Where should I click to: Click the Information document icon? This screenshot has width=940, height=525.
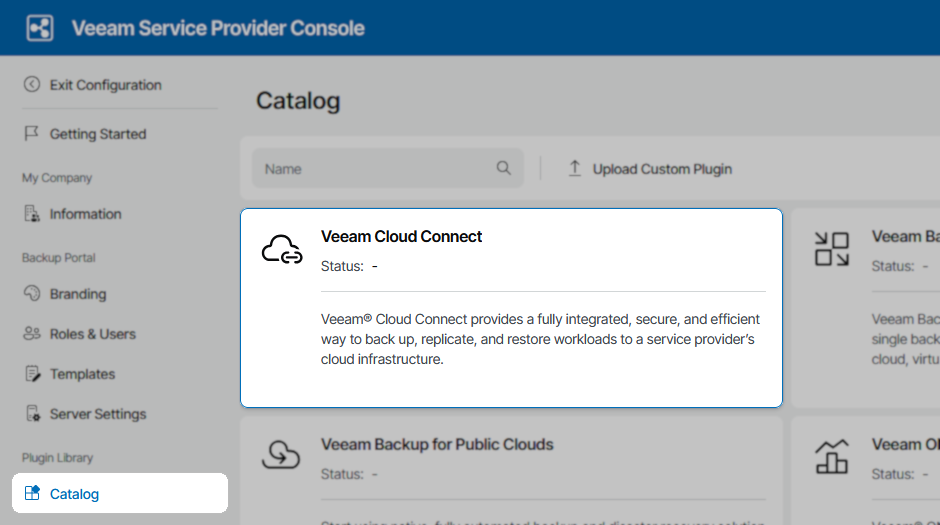coord(32,213)
